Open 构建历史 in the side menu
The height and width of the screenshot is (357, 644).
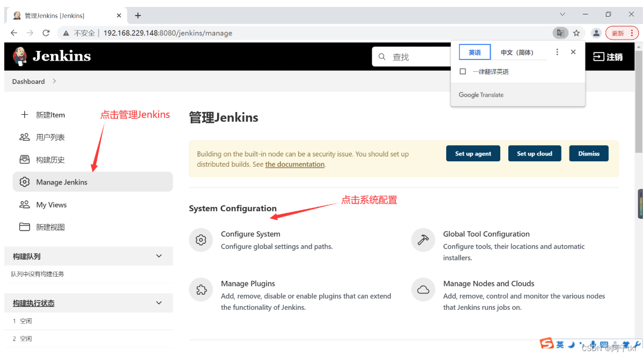pos(50,160)
